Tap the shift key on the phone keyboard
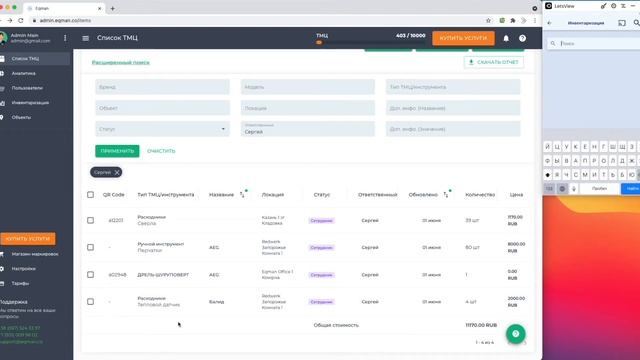Viewport: 640px width, 360px height. (x=547, y=175)
